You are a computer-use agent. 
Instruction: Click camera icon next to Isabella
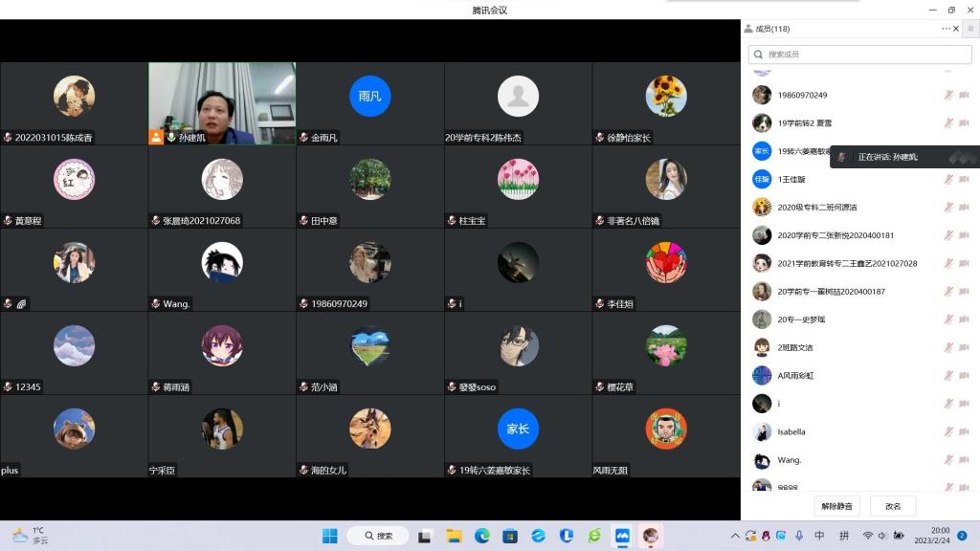coord(964,431)
